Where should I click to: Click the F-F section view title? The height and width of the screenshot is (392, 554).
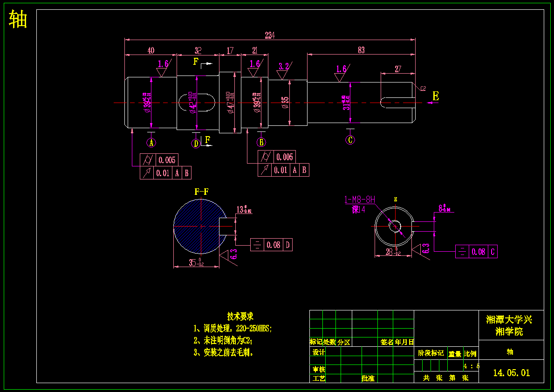point(201,192)
